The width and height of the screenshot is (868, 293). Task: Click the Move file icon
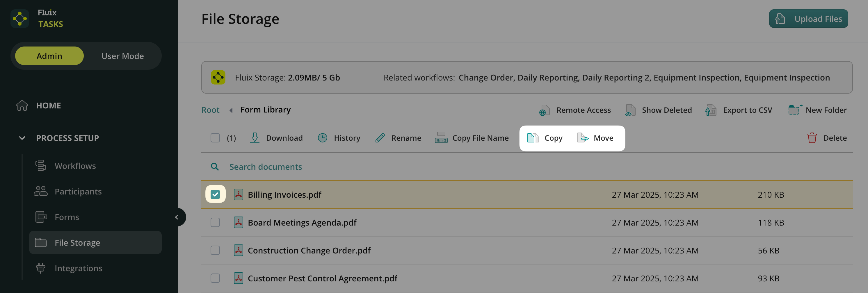[583, 138]
